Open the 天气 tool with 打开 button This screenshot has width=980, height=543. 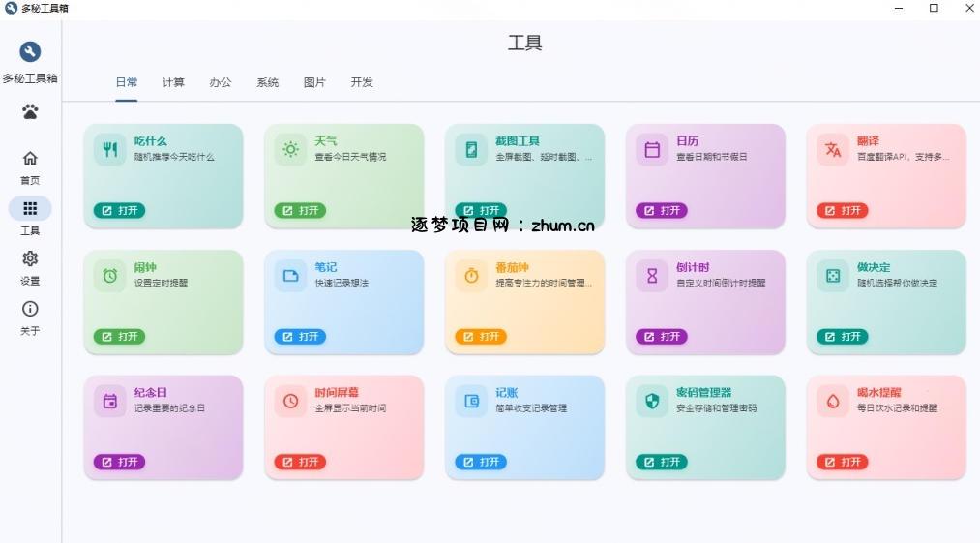point(300,211)
